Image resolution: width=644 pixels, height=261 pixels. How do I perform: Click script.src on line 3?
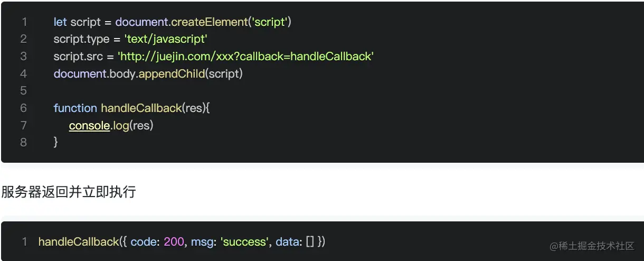tap(78, 57)
